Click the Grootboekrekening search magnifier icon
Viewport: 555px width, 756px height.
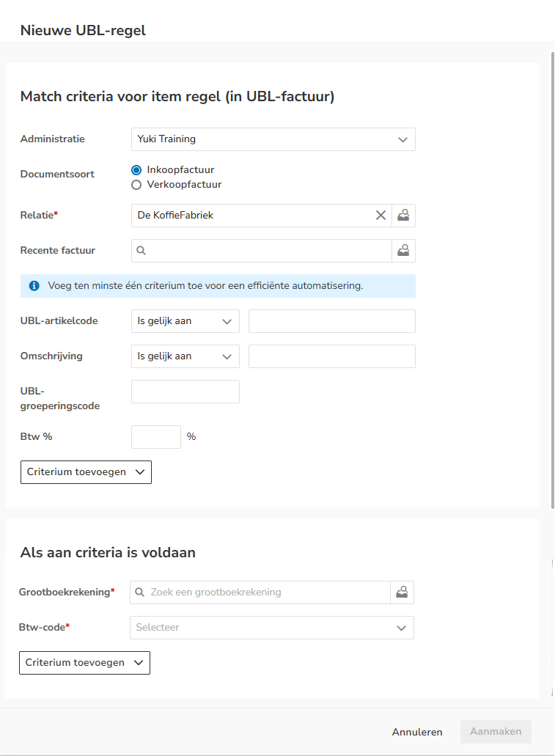[140, 592]
